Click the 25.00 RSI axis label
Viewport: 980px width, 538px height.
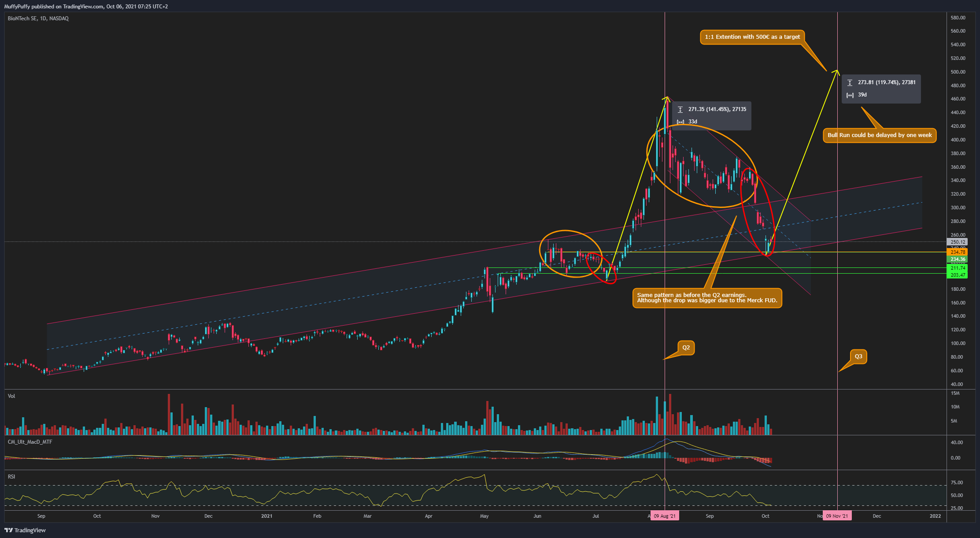957,508
